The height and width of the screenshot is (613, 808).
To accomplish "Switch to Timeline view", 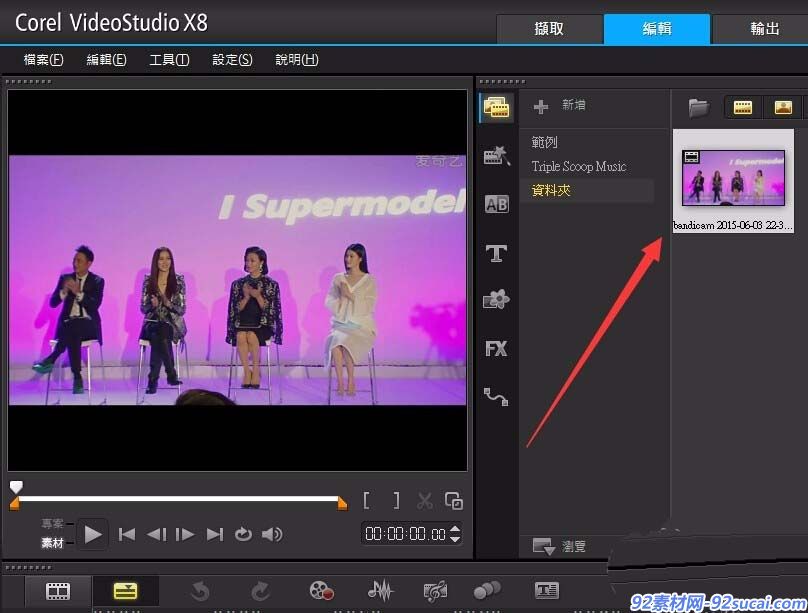I will [125, 591].
